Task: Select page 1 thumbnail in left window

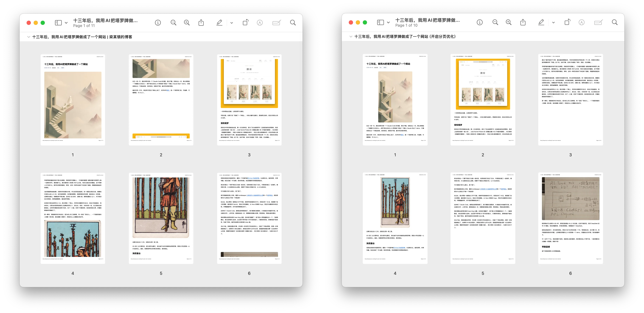Action: pos(73,100)
